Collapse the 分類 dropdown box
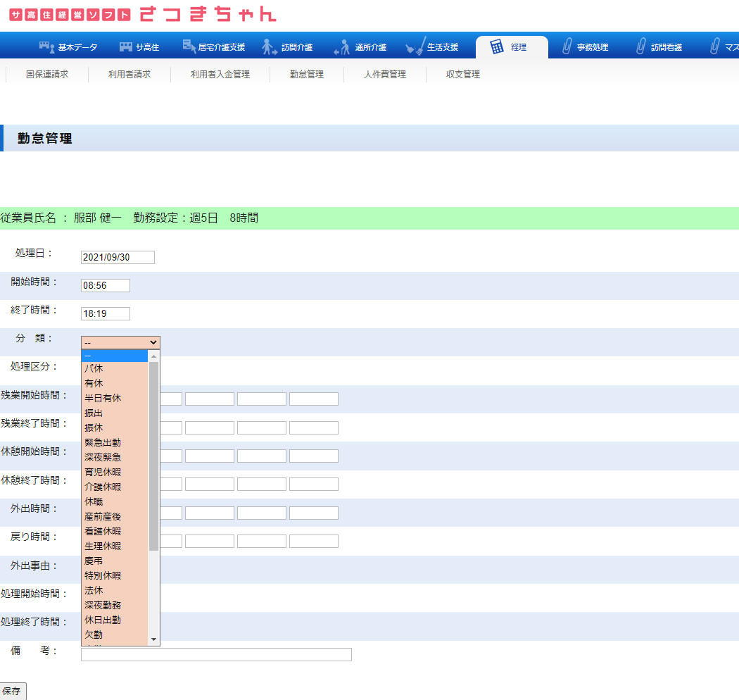Screen dimensions: 739x700 click(x=120, y=343)
